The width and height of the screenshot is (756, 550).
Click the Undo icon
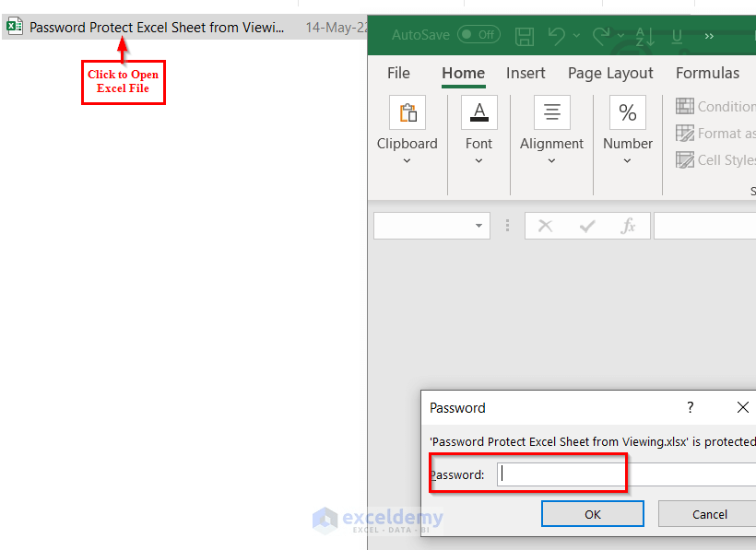(x=558, y=35)
